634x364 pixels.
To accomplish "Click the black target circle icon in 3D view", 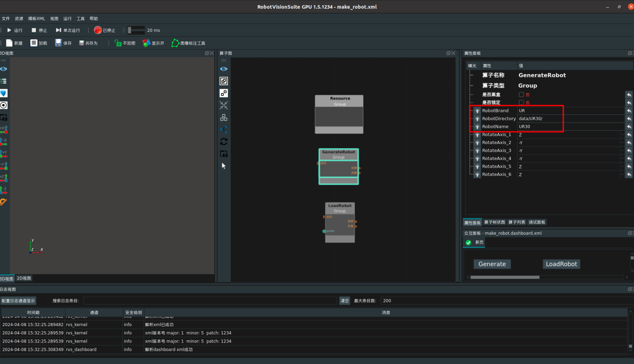I will (x=4, y=105).
